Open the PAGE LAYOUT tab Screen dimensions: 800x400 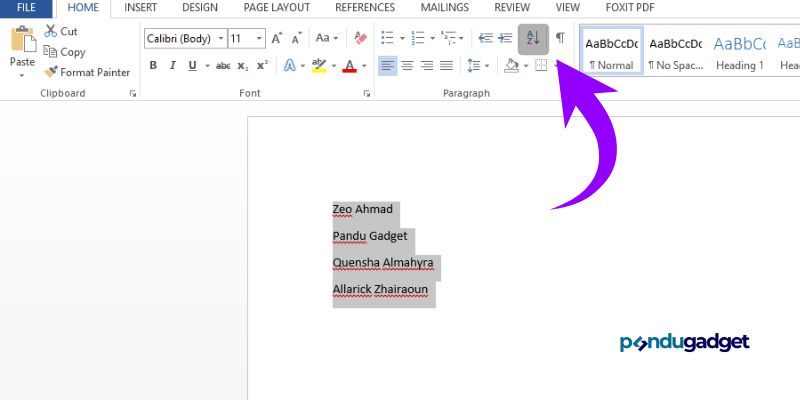point(276,7)
